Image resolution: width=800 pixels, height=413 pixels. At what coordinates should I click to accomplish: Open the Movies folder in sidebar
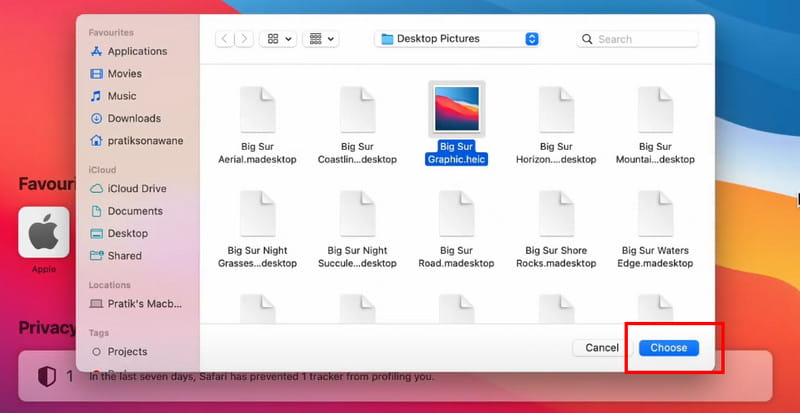(124, 74)
